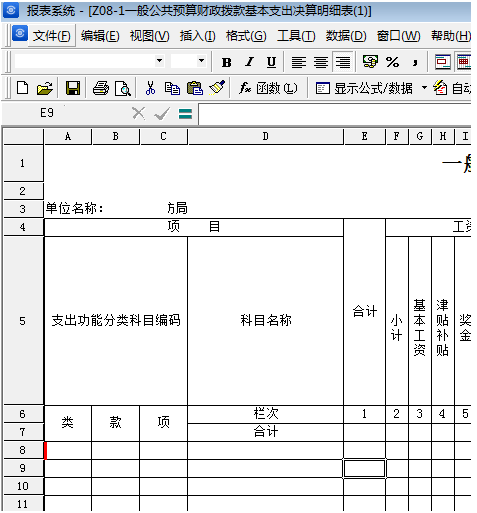Copy the selected cells
Image resolution: width=477 pixels, height=513 pixels.
tap(172, 88)
